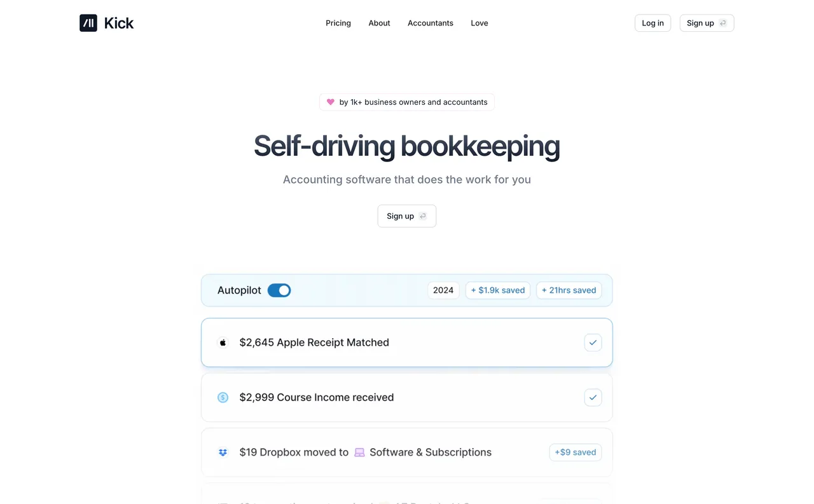
Task: Click the + $1.9k saved chip
Action: coord(498,290)
